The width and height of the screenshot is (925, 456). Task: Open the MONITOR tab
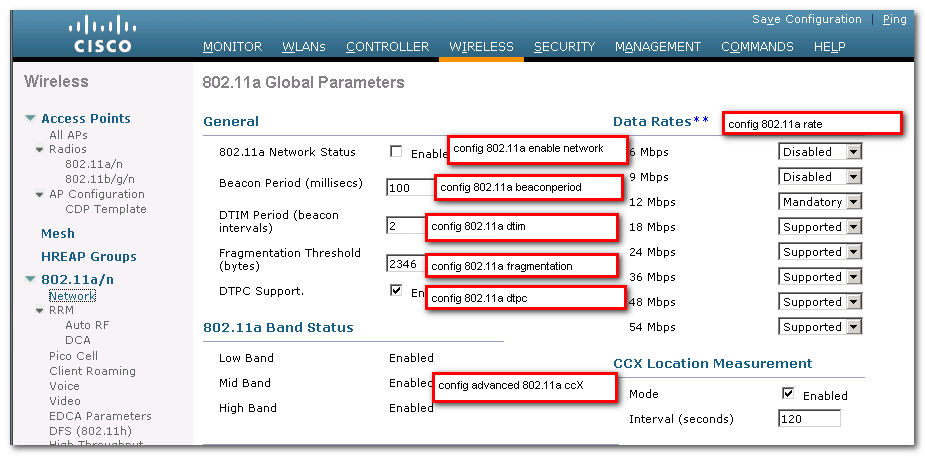pyautogui.click(x=232, y=47)
